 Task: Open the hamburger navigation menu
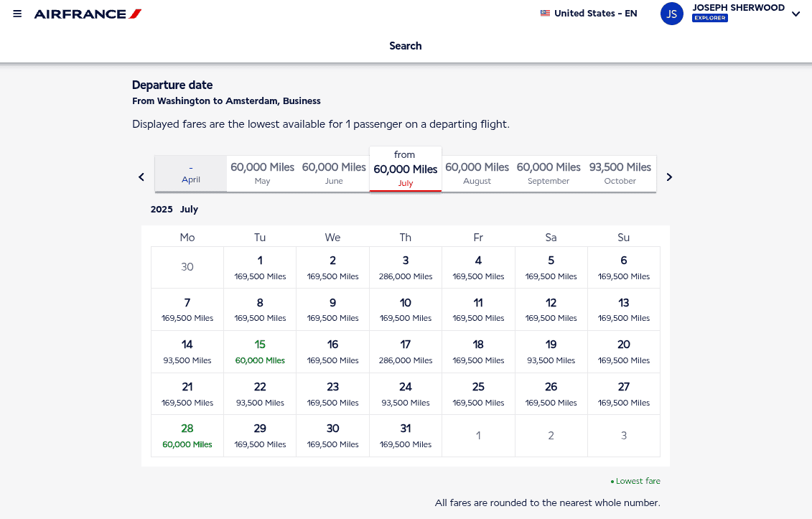17,12
